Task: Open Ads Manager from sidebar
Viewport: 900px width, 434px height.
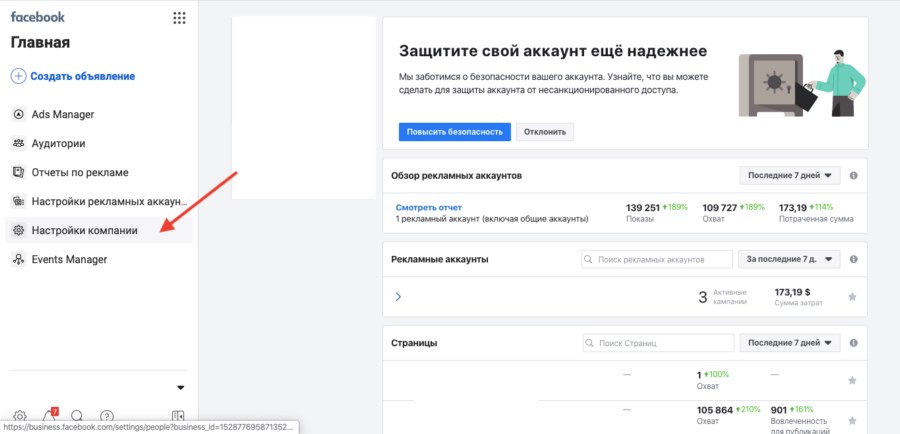Action: 99,114
